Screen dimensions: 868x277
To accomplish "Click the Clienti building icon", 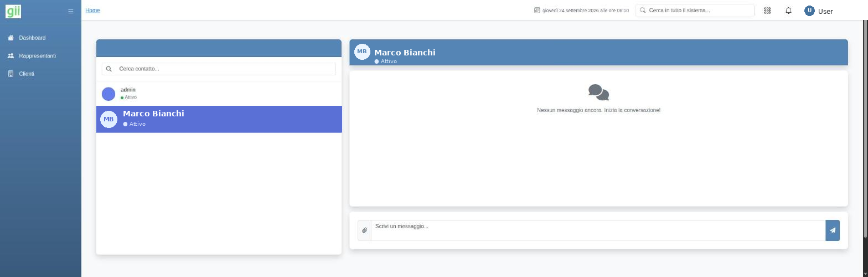I will 11,74.
